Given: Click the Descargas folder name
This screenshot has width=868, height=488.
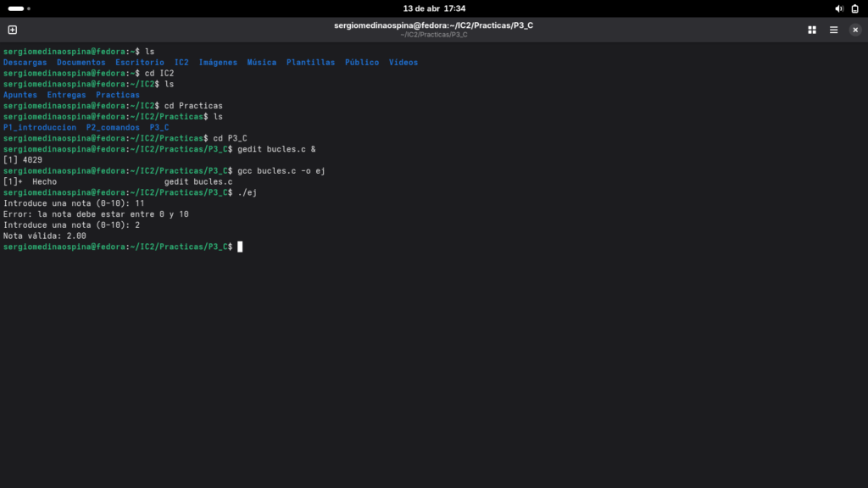Looking at the screenshot, I should (x=25, y=63).
